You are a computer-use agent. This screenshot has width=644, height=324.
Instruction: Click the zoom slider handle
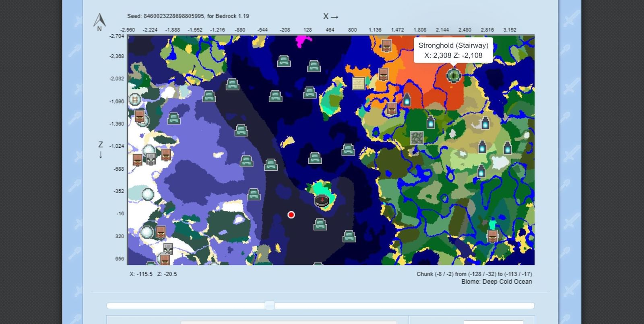(270, 305)
